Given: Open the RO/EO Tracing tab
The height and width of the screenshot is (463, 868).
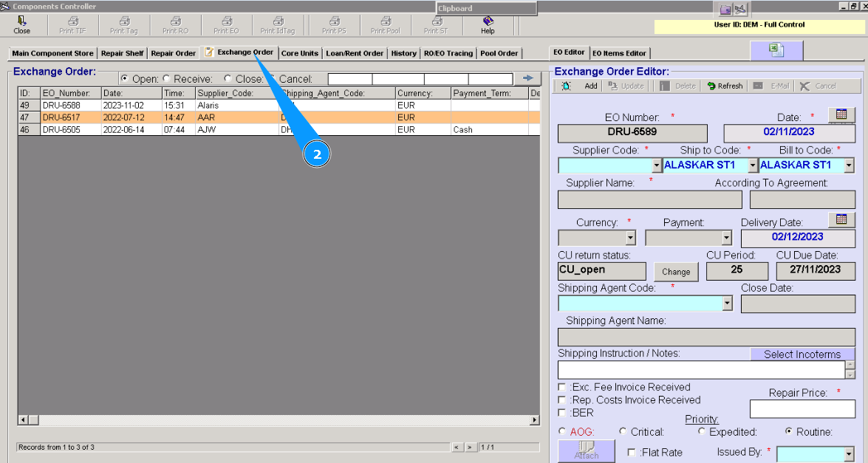Looking at the screenshot, I should pos(448,53).
